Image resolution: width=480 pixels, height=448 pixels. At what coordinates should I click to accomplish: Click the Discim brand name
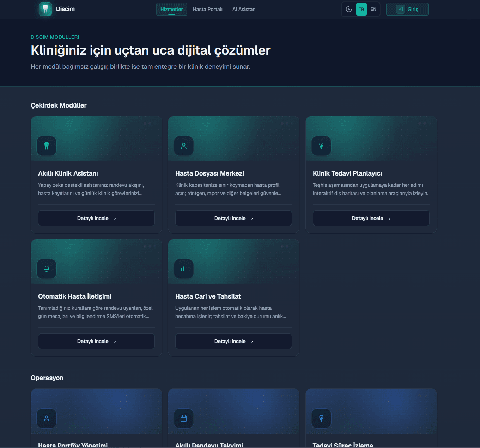65,9
